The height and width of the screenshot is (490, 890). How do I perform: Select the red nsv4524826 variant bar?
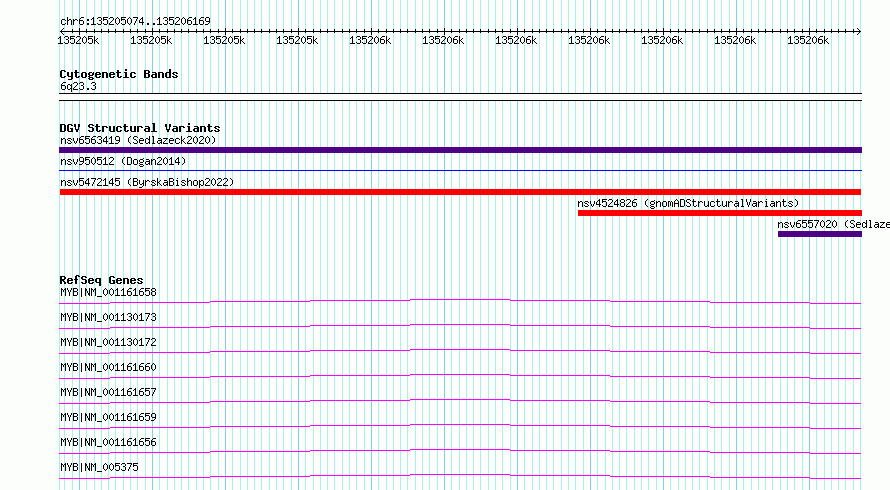(x=720, y=213)
